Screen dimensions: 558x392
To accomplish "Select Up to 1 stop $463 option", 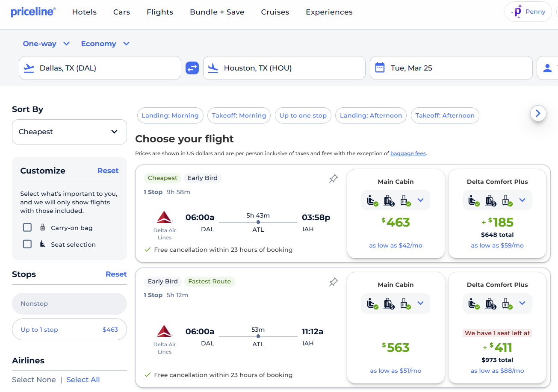I will pyautogui.click(x=69, y=330).
